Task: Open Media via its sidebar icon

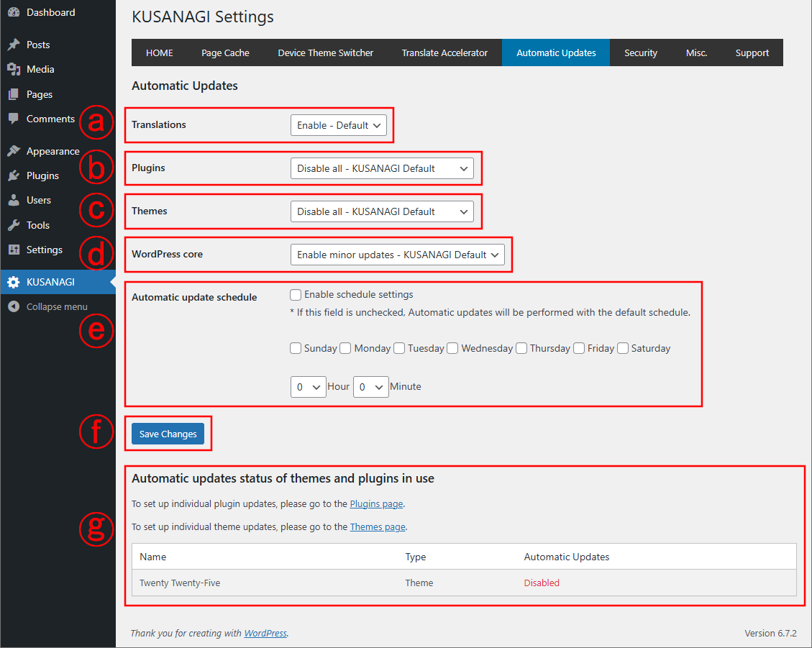Action: [x=13, y=69]
